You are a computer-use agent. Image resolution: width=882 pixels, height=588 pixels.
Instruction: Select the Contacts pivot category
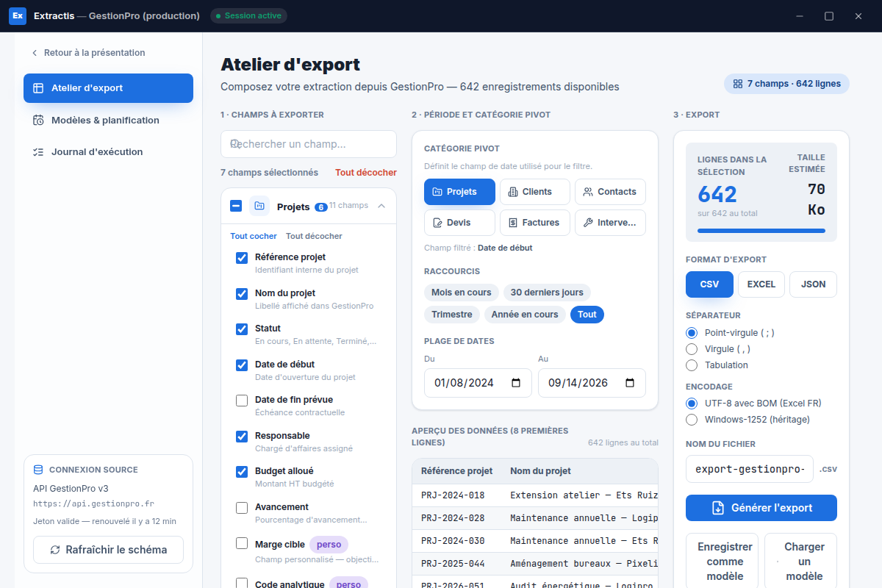(x=610, y=192)
